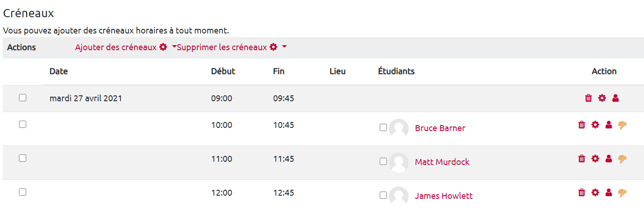Delete James Howlett's 12:00 slot
Image resolution: width=644 pixels, height=211 pixels.
tap(582, 192)
